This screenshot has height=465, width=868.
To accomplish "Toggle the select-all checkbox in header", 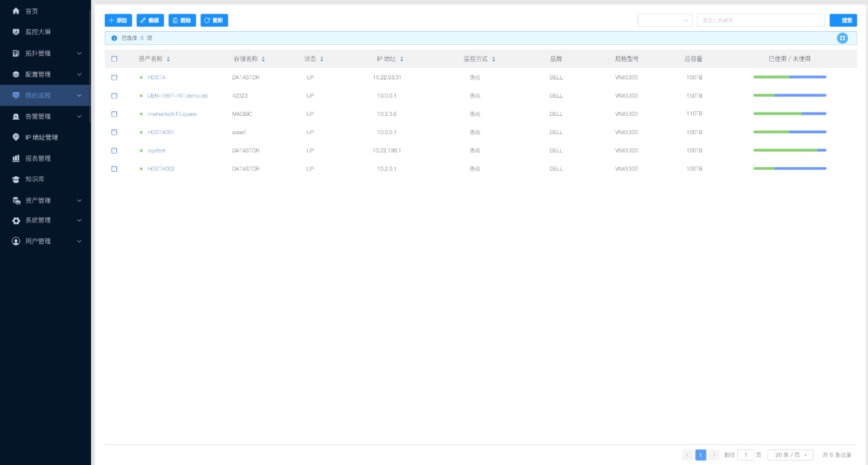I will [115, 59].
